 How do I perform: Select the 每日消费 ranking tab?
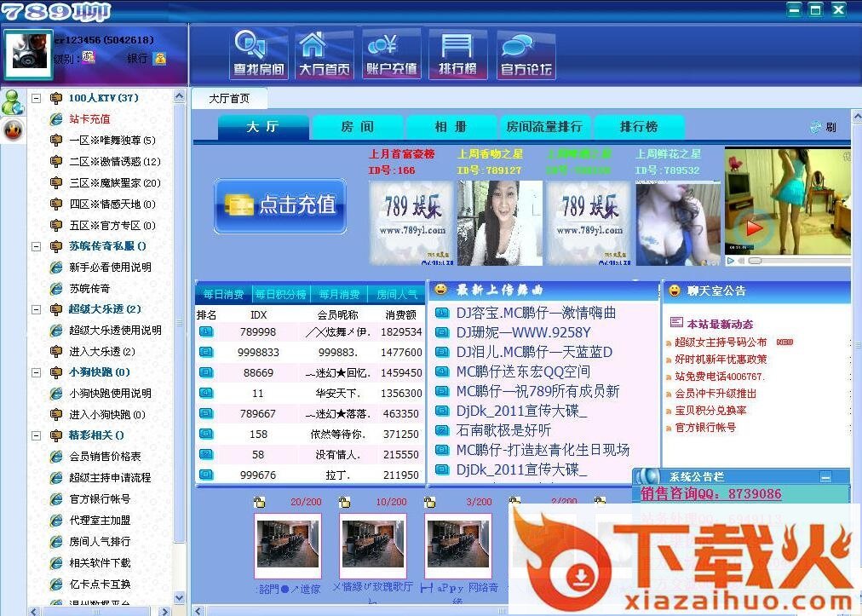click(x=224, y=294)
